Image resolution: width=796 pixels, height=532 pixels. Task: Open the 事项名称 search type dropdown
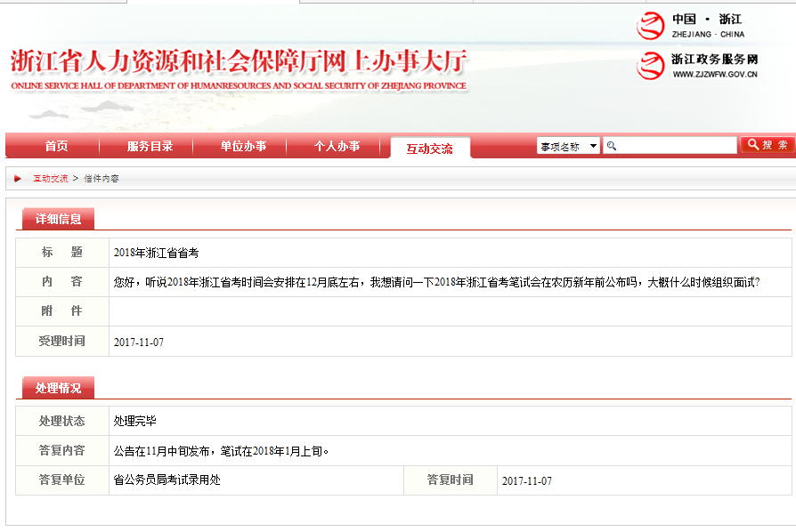click(x=568, y=146)
